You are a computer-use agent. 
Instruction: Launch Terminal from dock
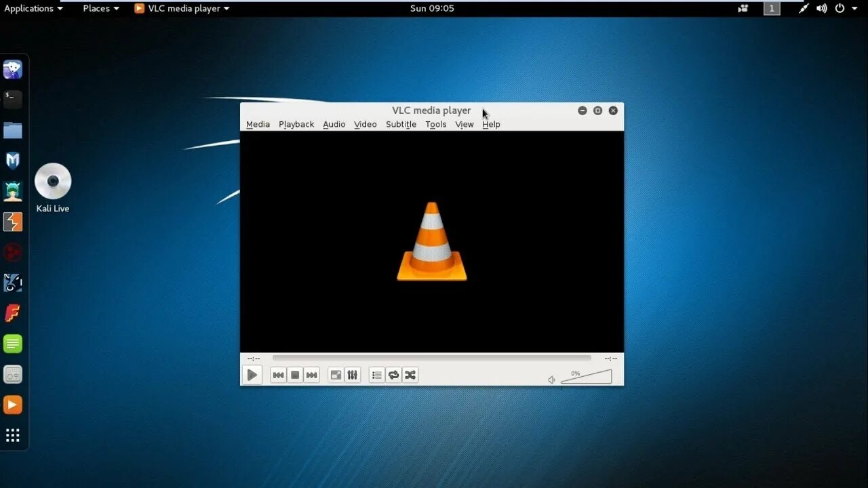pyautogui.click(x=13, y=100)
